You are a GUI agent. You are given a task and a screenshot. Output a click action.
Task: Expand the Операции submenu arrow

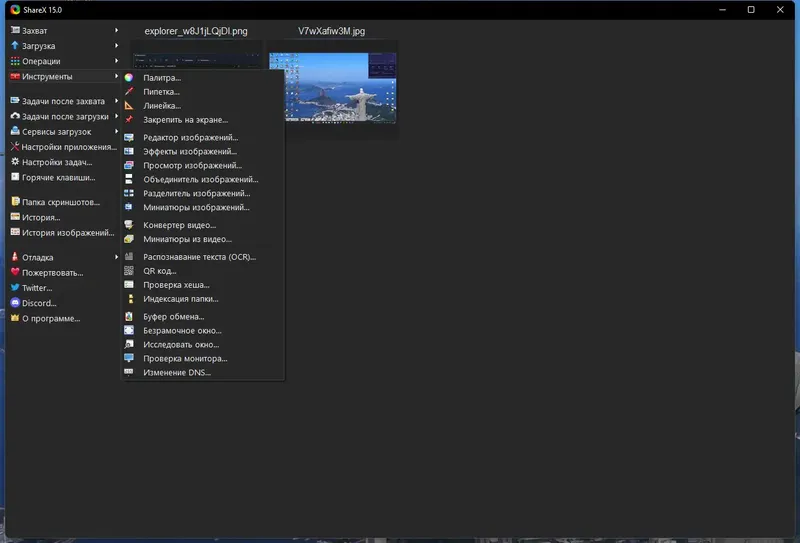coord(116,61)
